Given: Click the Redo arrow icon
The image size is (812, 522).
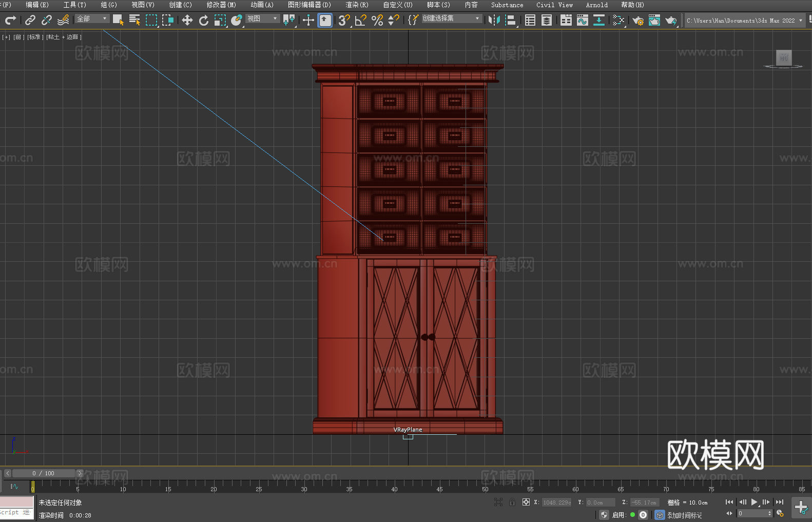Looking at the screenshot, I should (x=10, y=20).
